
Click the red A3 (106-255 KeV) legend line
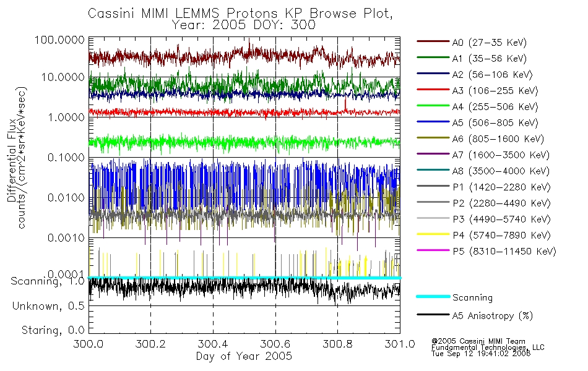click(433, 90)
